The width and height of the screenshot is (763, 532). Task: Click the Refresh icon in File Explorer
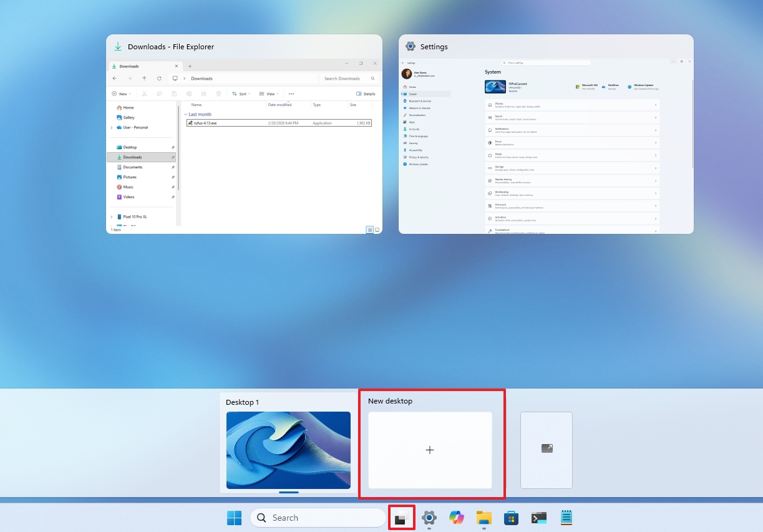(x=159, y=78)
